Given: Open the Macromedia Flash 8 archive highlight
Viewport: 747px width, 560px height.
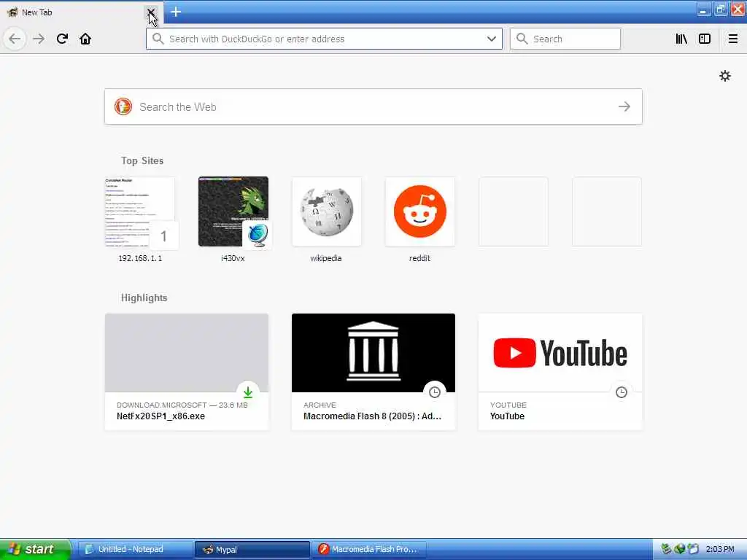Looking at the screenshot, I should pos(373,371).
